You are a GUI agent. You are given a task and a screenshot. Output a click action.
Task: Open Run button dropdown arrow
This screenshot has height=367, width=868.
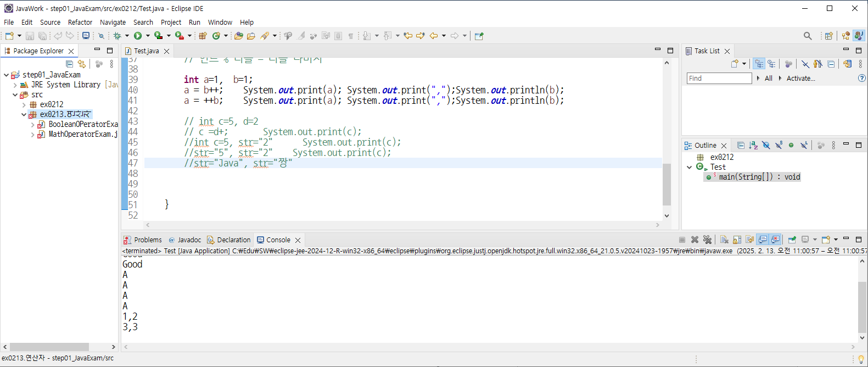tap(147, 36)
